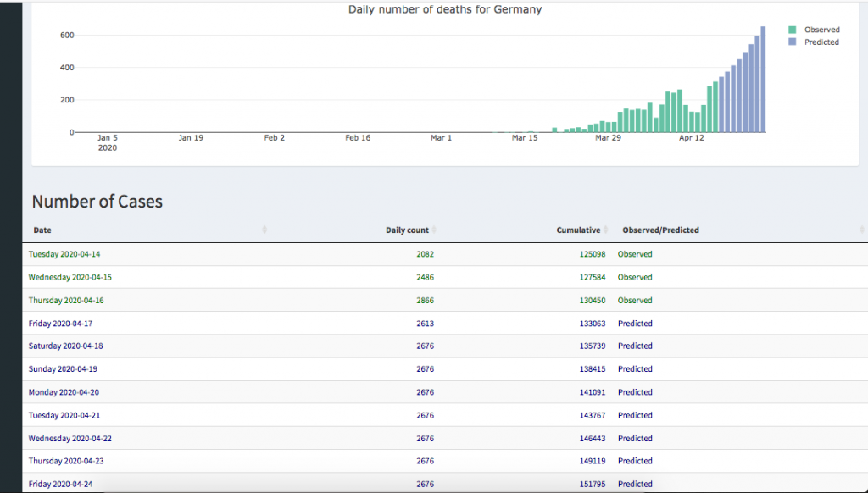This screenshot has height=493, width=868.
Task: Select the Friday 2020-04-17 date cell
Action: (x=61, y=324)
